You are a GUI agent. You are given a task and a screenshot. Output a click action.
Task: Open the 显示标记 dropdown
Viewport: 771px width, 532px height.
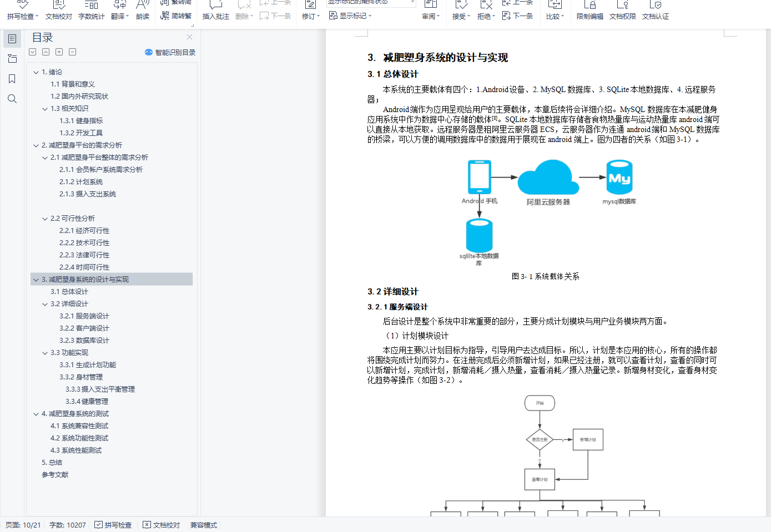click(350, 16)
